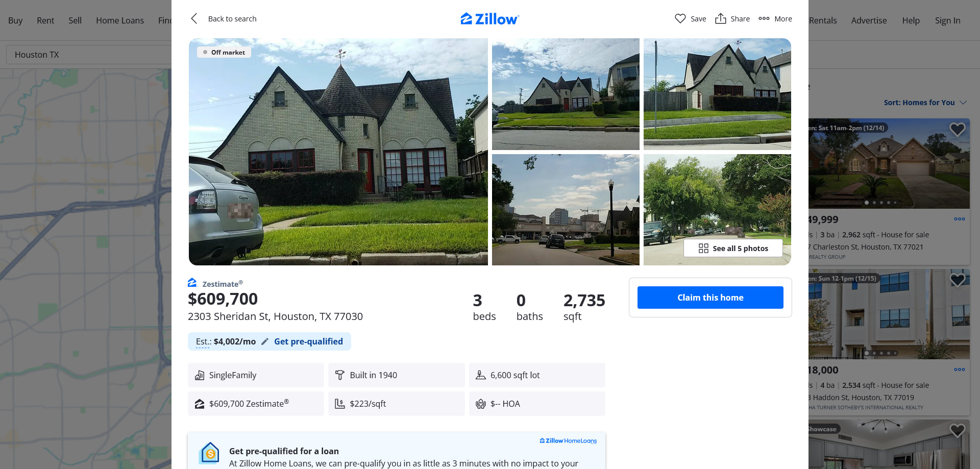This screenshot has height=469, width=980.
Task: Click the Share upload icon
Action: click(720, 19)
